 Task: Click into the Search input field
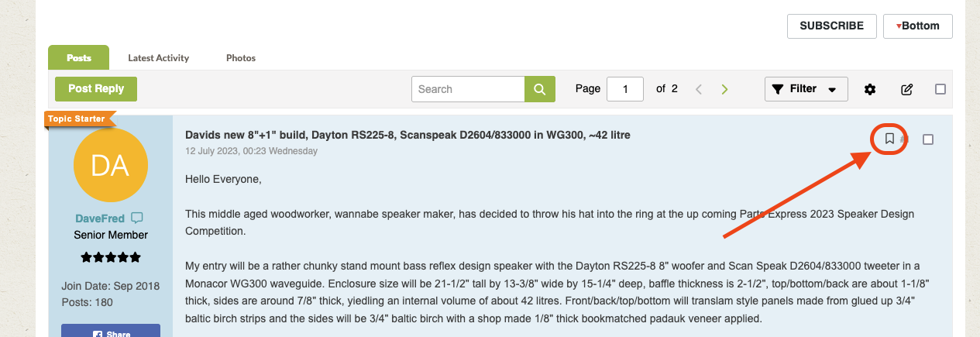pos(468,89)
